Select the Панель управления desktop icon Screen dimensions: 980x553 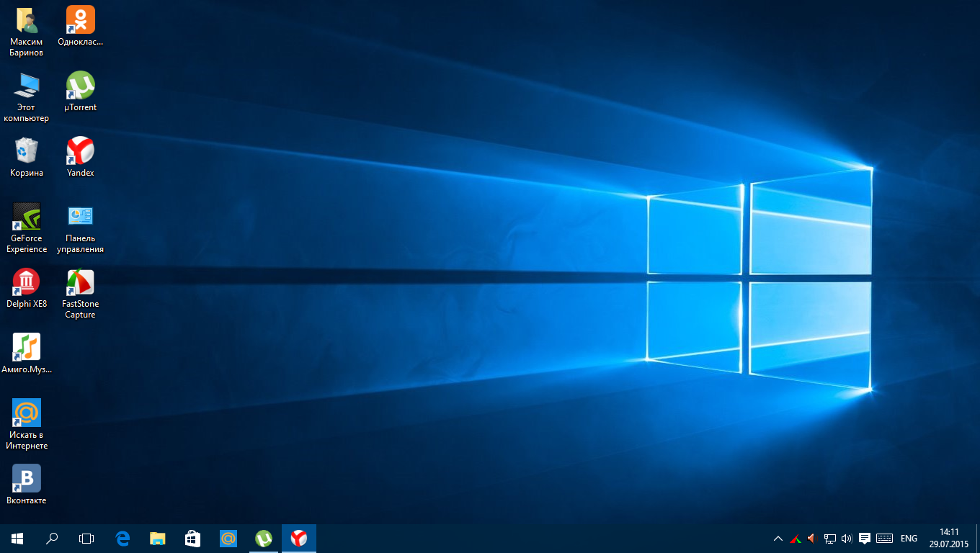(x=80, y=228)
